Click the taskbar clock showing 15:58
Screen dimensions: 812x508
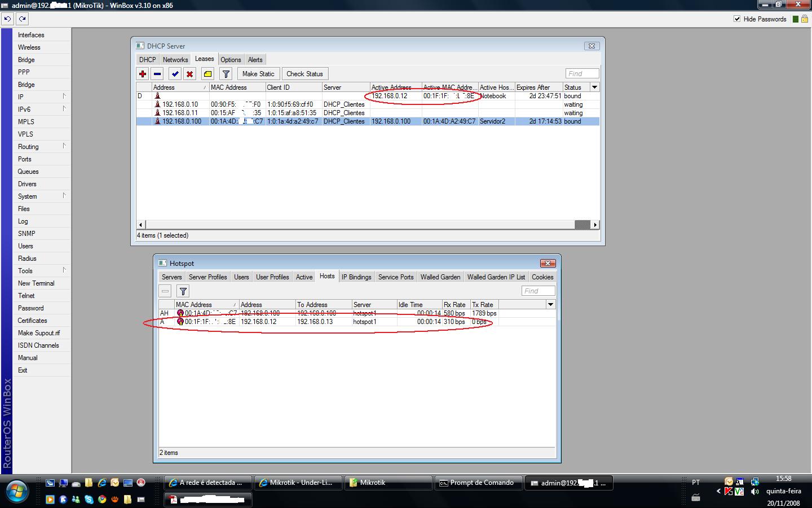[783, 479]
